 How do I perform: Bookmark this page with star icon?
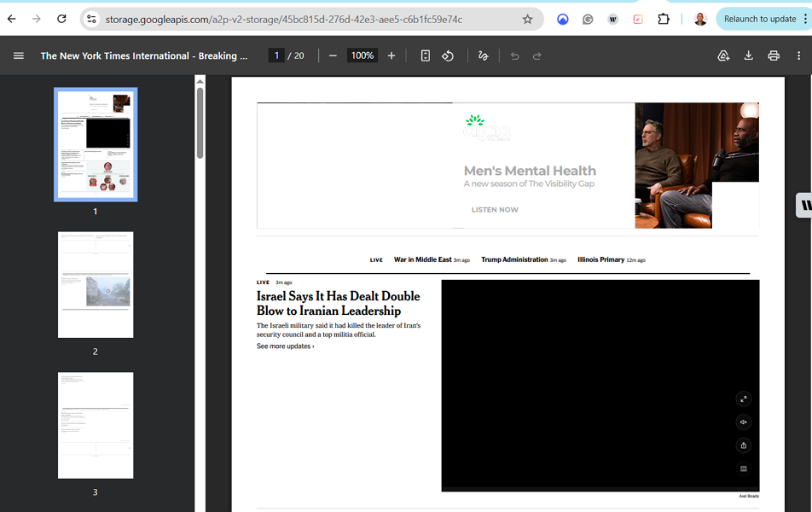pos(527,19)
